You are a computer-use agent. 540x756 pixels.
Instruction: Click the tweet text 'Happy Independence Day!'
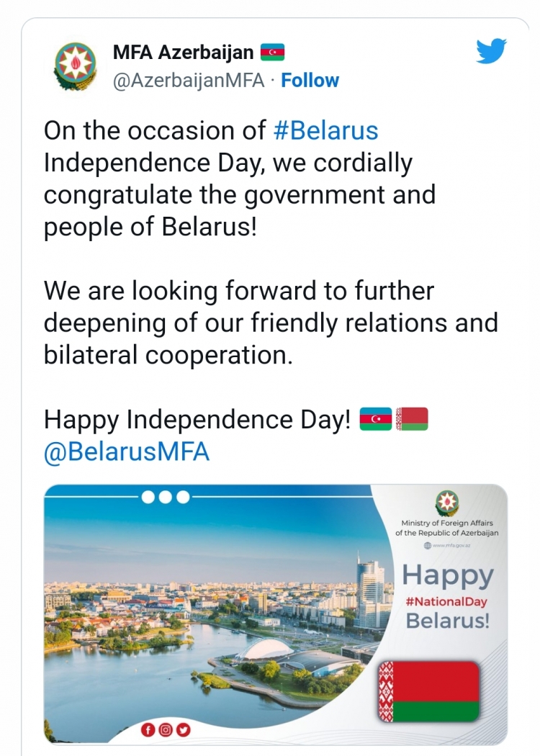click(x=197, y=420)
